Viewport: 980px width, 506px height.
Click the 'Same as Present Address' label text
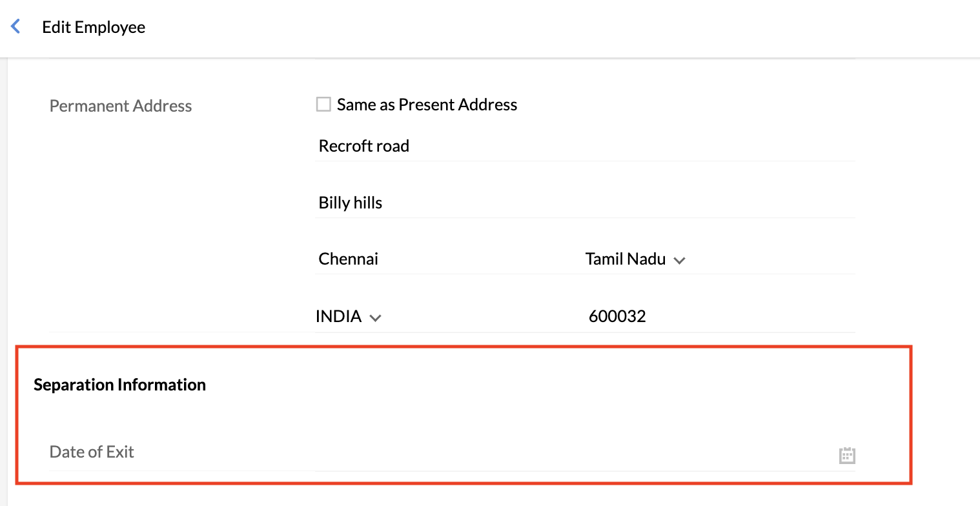(427, 105)
